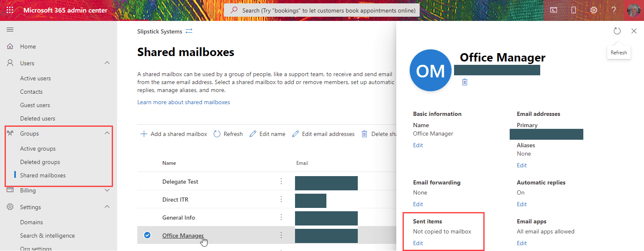Collapse the Groups section chevron
The image size is (644, 251).
107,133
